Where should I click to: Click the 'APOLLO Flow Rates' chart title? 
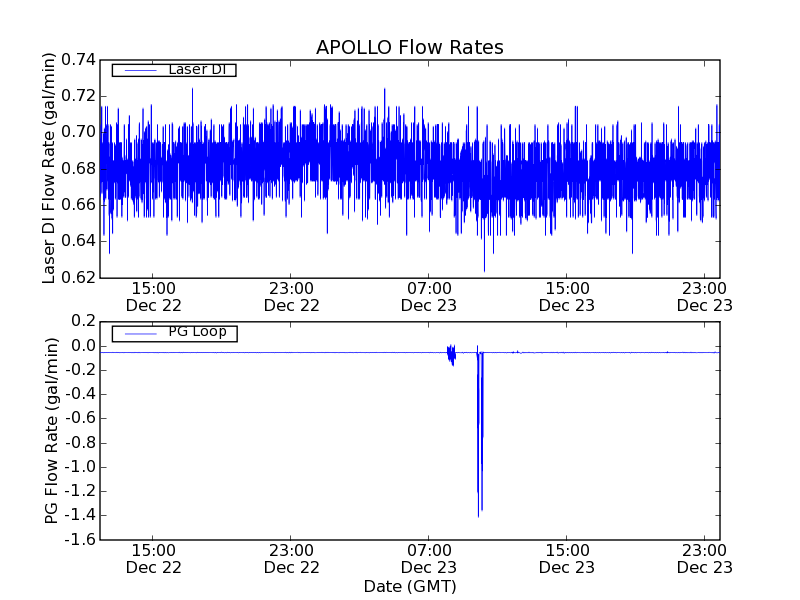(410, 47)
